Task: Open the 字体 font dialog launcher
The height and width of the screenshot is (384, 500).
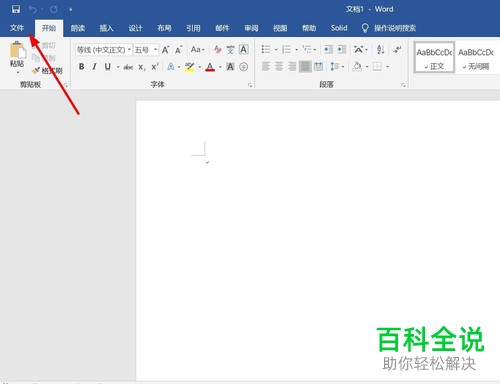Action: point(250,86)
